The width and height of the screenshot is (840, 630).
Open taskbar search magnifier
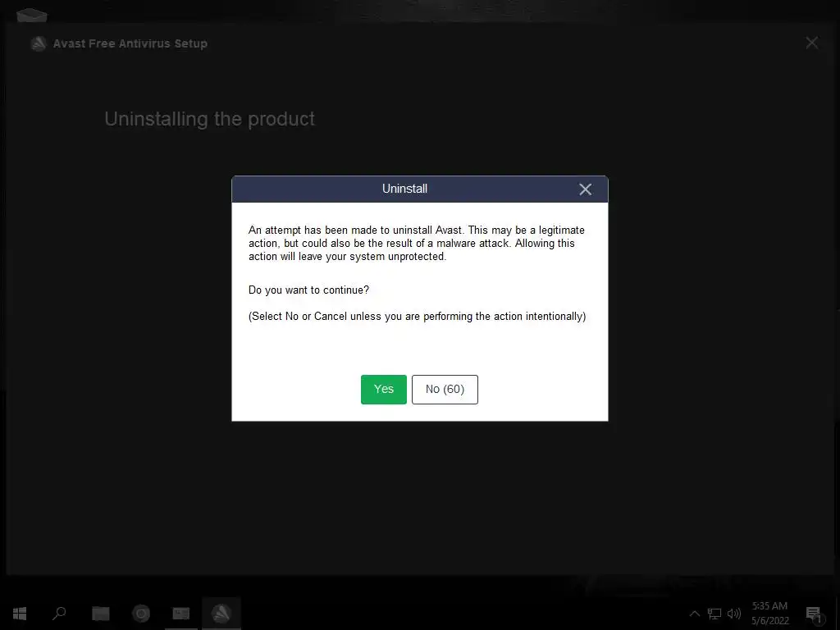click(x=59, y=614)
